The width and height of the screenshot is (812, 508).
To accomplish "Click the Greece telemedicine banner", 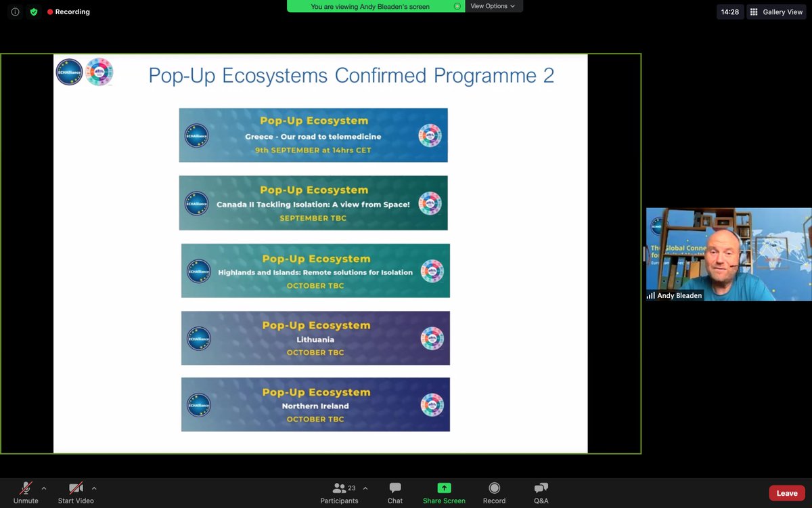I will (313, 135).
